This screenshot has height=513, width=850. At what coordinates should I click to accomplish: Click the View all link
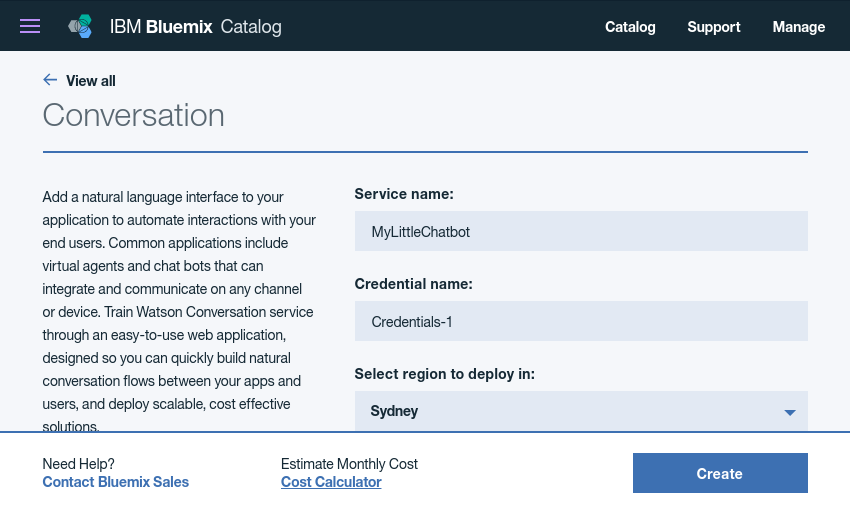click(x=90, y=81)
